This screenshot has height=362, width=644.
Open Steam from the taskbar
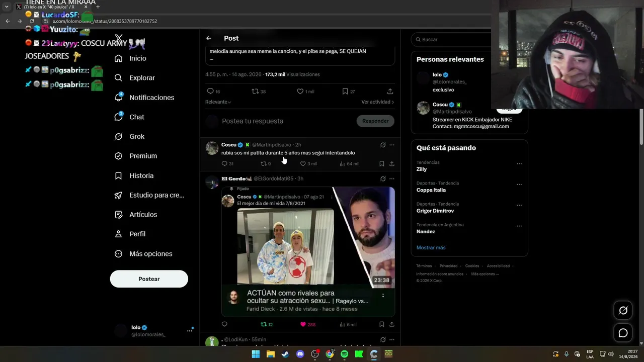[x=285, y=354]
